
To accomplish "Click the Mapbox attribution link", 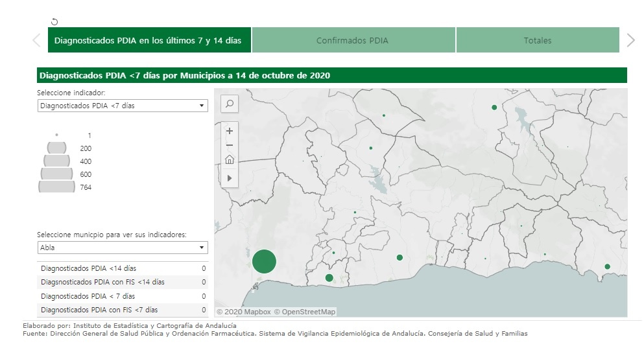I will point(244,312).
